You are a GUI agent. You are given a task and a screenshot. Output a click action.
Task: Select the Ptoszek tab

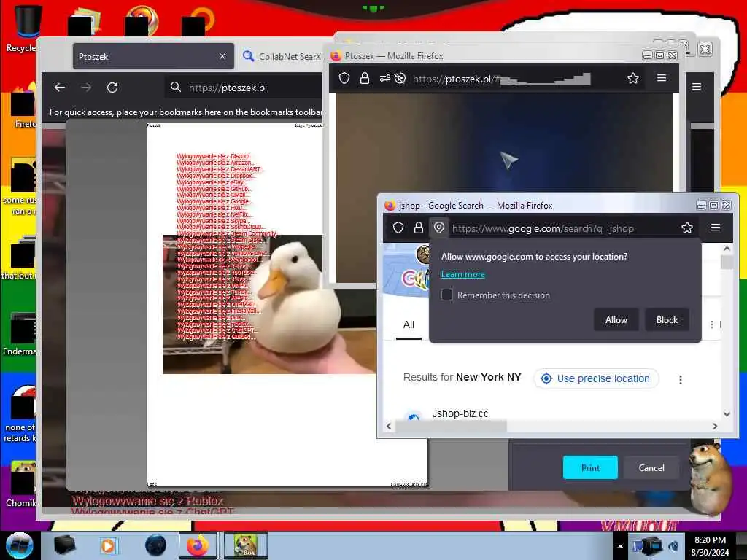[153, 56]
